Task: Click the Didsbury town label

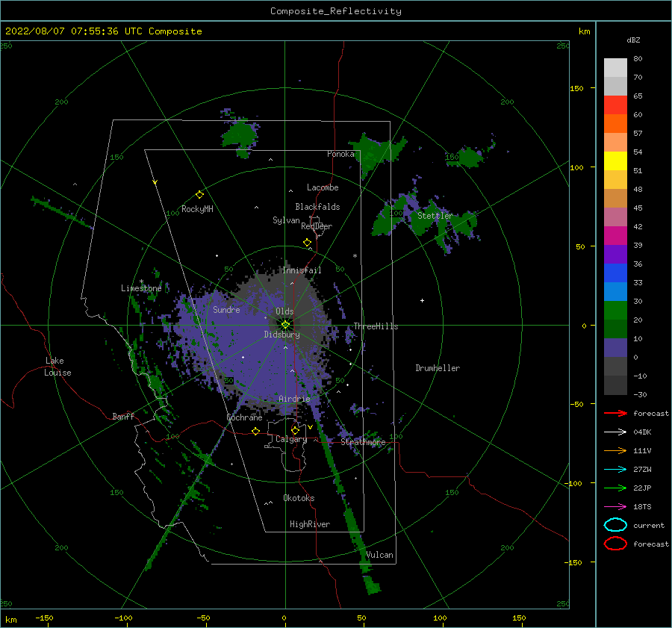Action: pyautogui.click(x=282, y=335)
